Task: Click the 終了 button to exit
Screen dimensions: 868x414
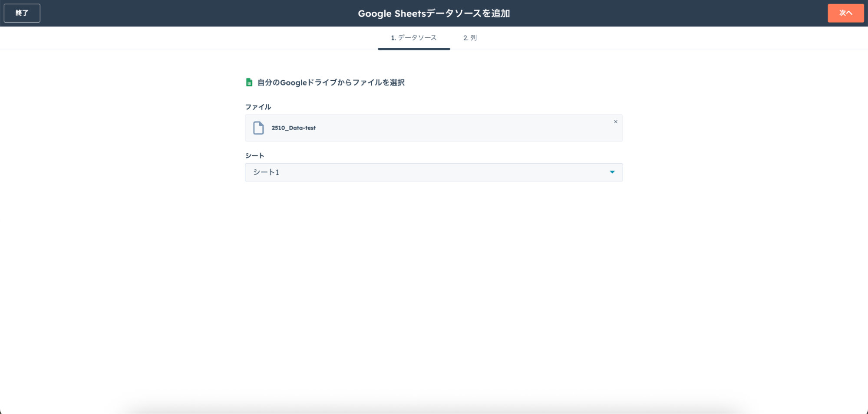Action: [22, 13]
